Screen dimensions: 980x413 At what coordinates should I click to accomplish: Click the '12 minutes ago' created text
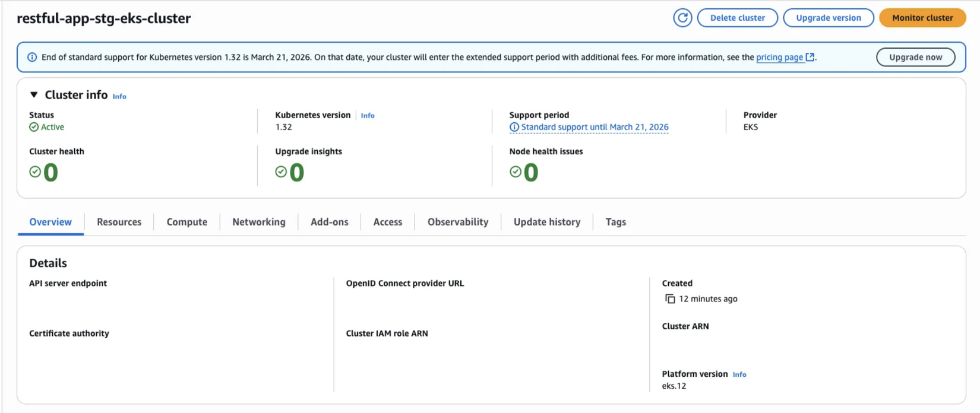coord(708,299)
